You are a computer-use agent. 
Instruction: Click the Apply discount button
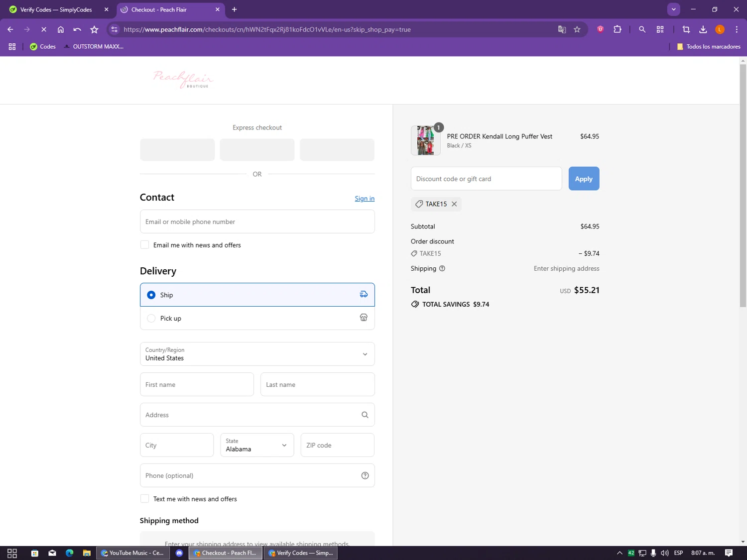click(584, 179)
